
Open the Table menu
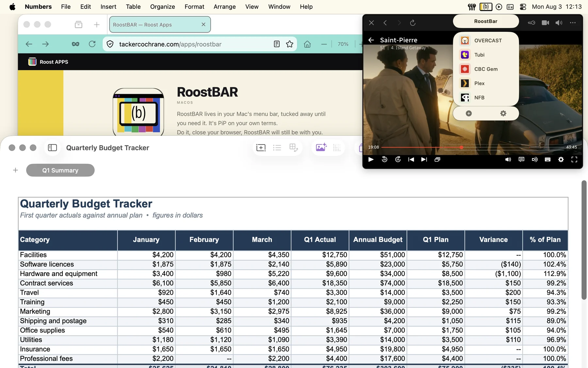(x=133, y=7)
